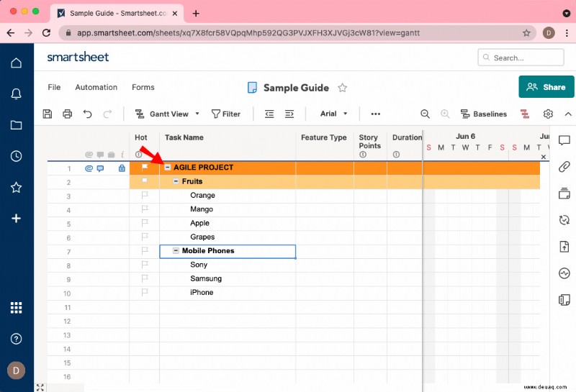Click the Outdent icon

(x=269, y=114)
